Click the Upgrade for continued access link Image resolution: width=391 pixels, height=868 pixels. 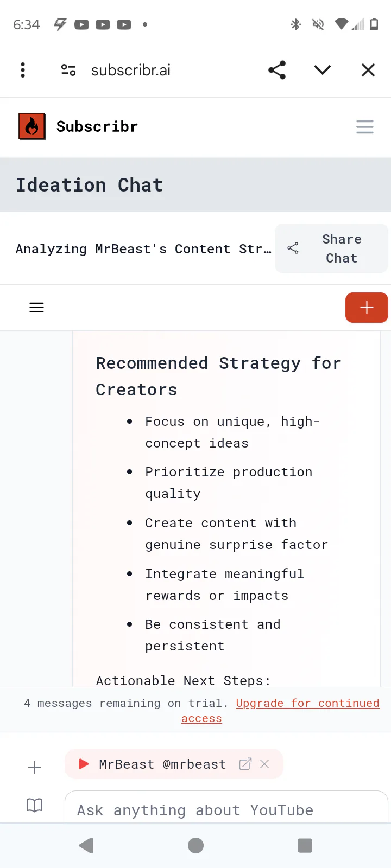[x=307, y=704]
